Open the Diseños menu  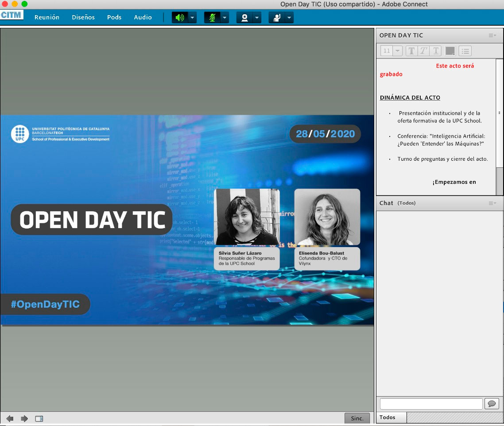pyautogui.click(x=83, y=17)
